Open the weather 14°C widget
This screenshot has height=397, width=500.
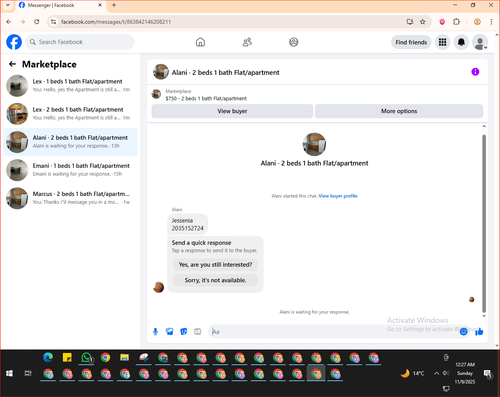[413, 373]
